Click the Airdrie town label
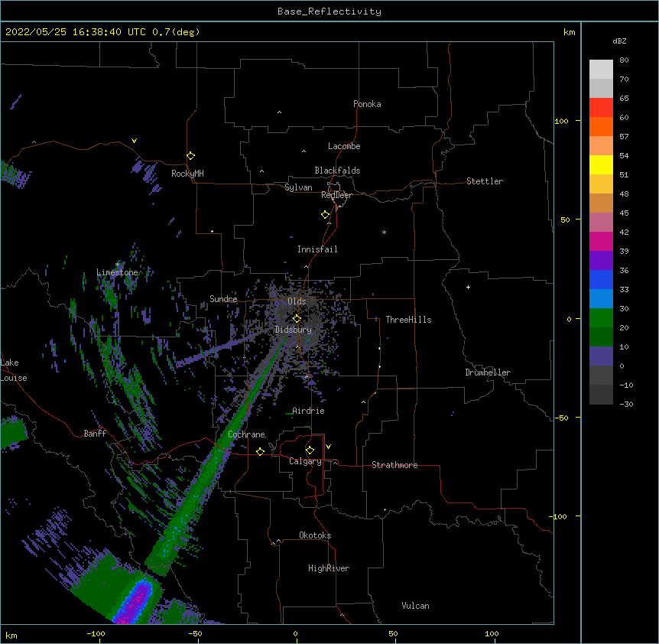The height and width of the screenshot is (644, 659). click(308, 411)
